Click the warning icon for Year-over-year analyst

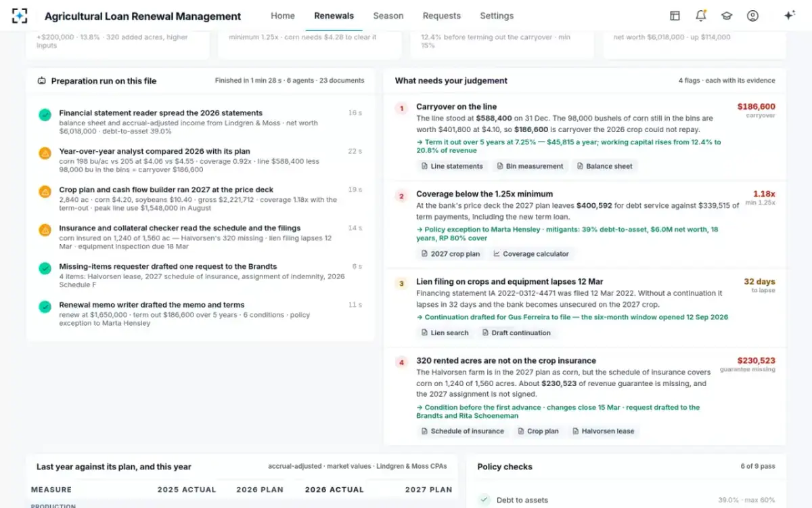(45, 154)
